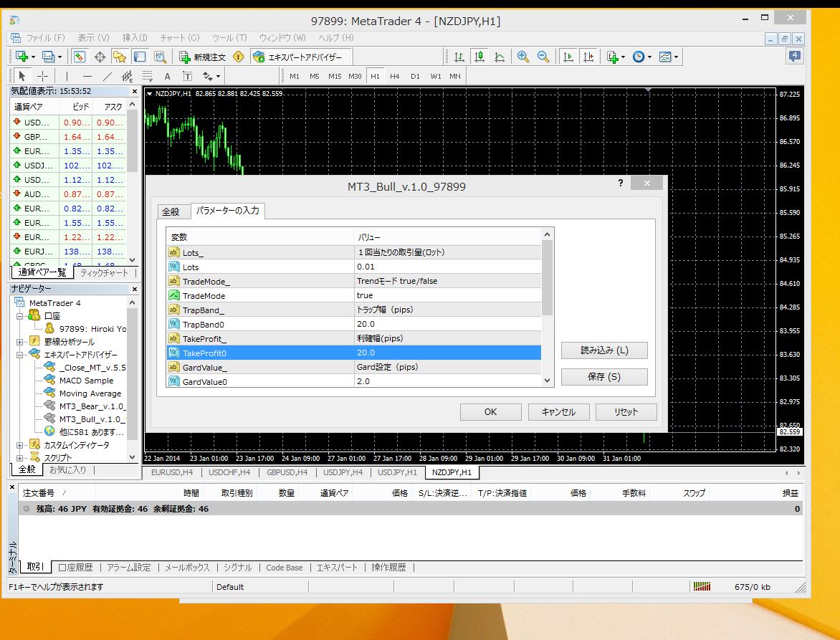Open the periodicity clock dropdown

tap(641, 57)
